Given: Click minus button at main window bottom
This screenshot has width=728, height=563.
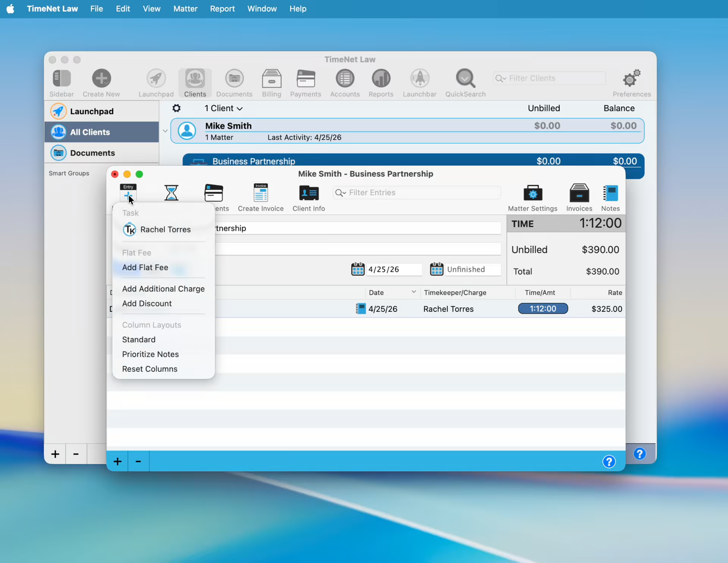Looking at the screenshot, I should 76,454.
